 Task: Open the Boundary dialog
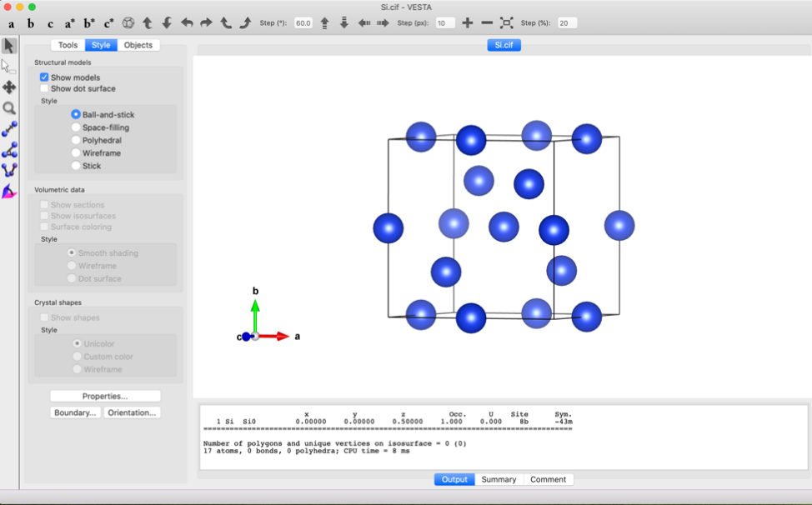pyautogui.click(x=75, y=412)
